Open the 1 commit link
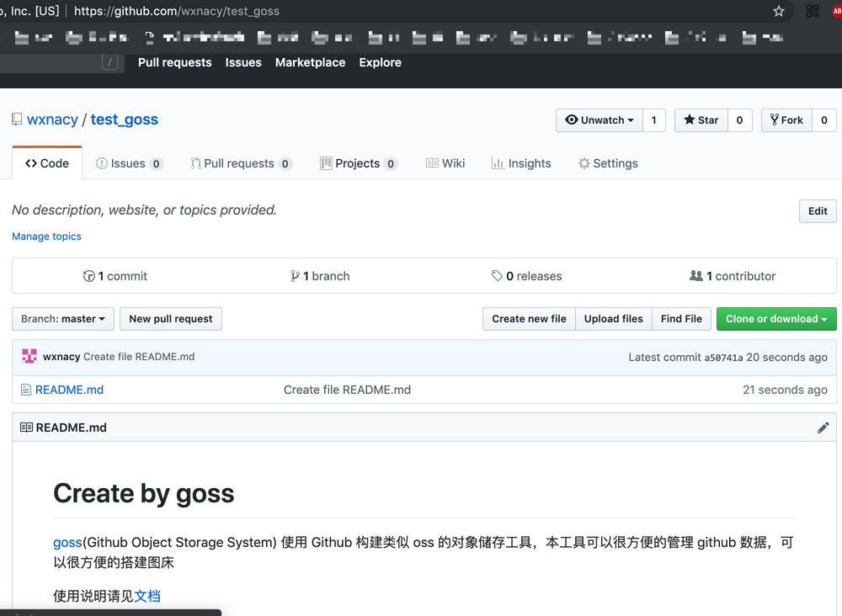The height and width of the screenshot is (616, 842). (x=115, y=276)
